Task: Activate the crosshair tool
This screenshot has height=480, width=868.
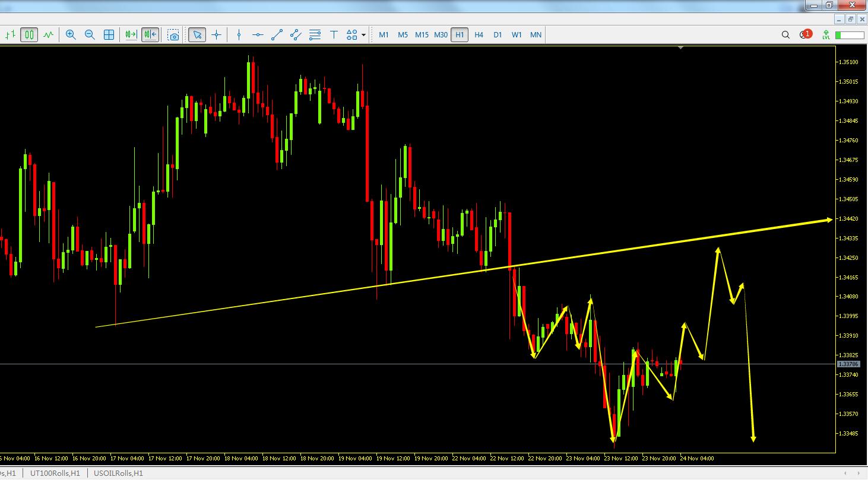Action: 216,35
